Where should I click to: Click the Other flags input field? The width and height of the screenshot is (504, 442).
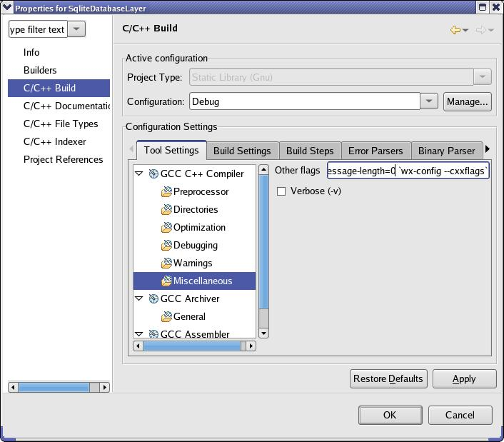[408, 171]
